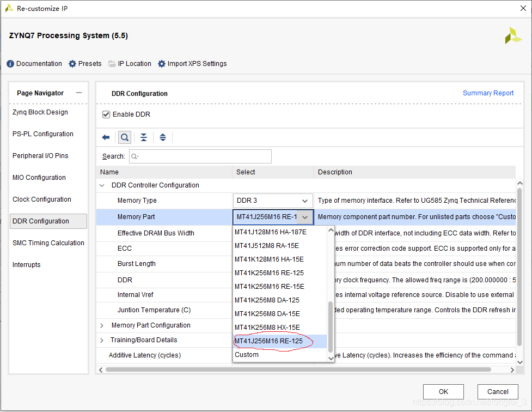Click the OK button
Image resolution: width=532 pixels, height=412 pixels.
[443, 392]
